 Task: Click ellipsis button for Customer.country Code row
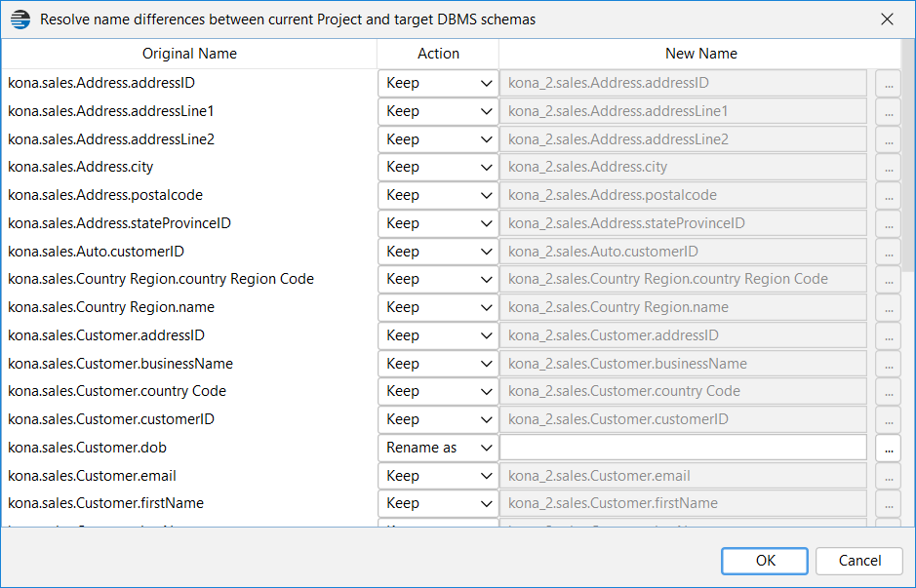click(888, 391)
